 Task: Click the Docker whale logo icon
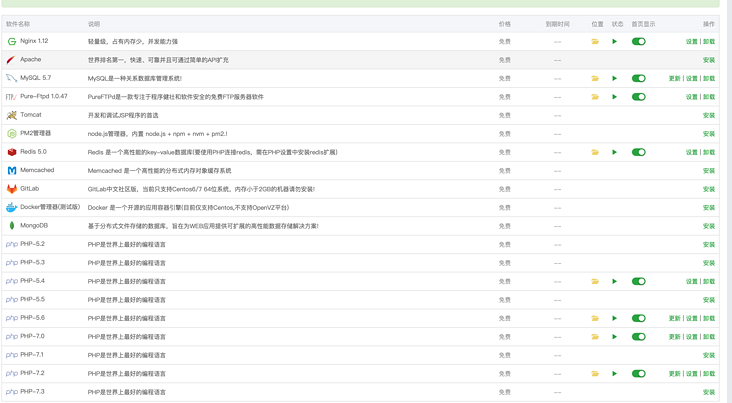(x=12, y=208)
